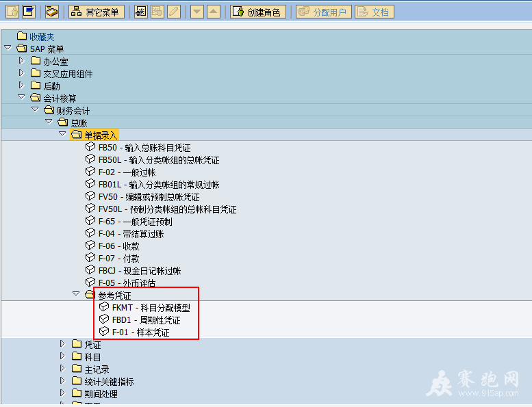Expand the 后勤 folder

tap(21, 85)
